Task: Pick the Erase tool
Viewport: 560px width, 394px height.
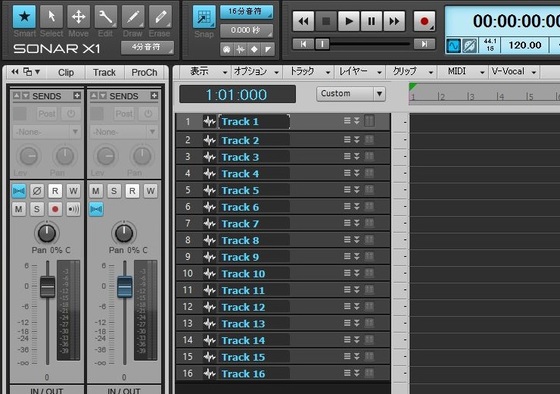Action: (x=160, y=16)
